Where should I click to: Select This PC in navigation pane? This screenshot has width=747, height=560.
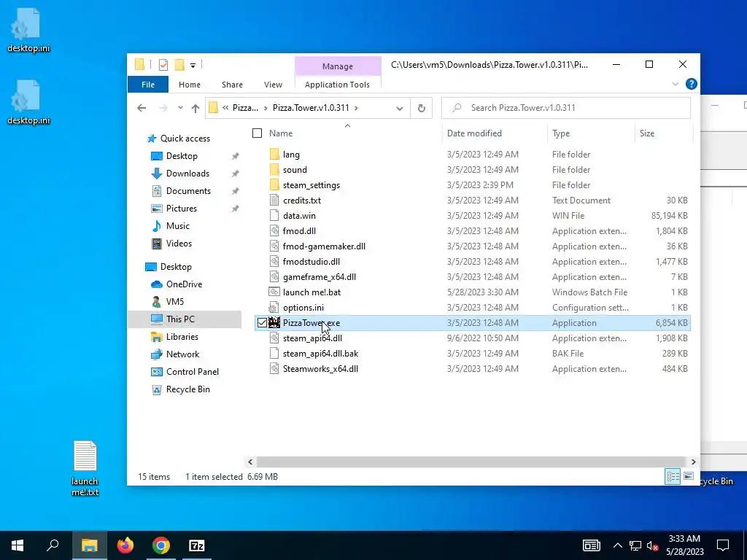click(185, 319)
